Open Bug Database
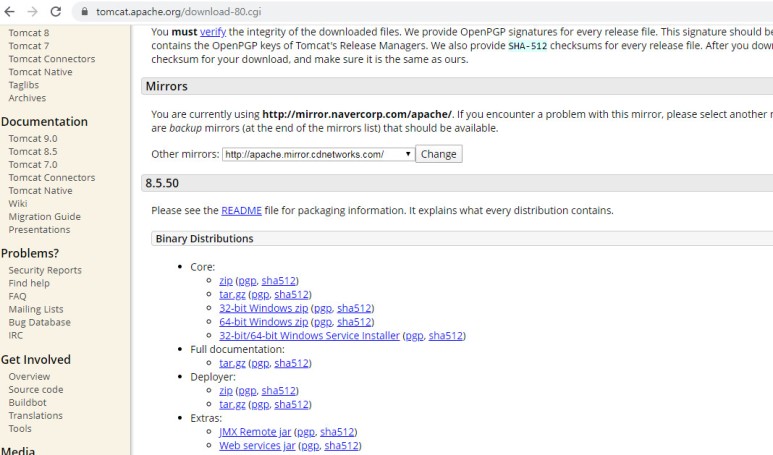 [x=39, y=322]
